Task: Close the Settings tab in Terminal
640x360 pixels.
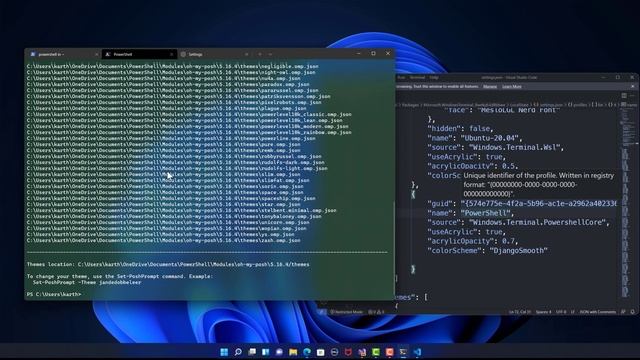Action: 247,54
